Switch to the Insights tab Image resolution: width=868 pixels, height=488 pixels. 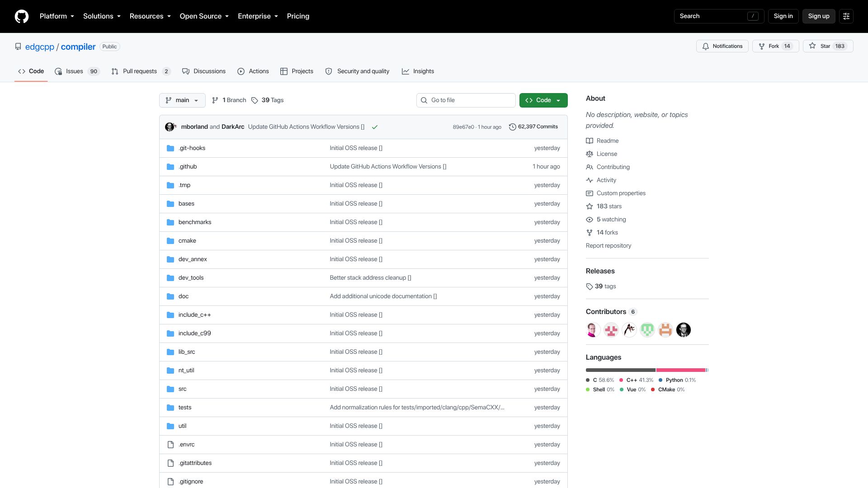418,71
